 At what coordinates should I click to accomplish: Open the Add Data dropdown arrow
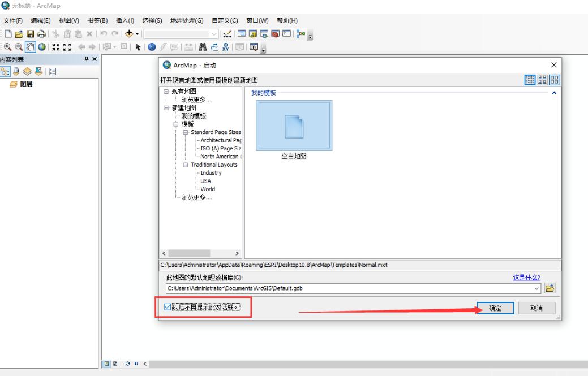[x=137, y=34]
